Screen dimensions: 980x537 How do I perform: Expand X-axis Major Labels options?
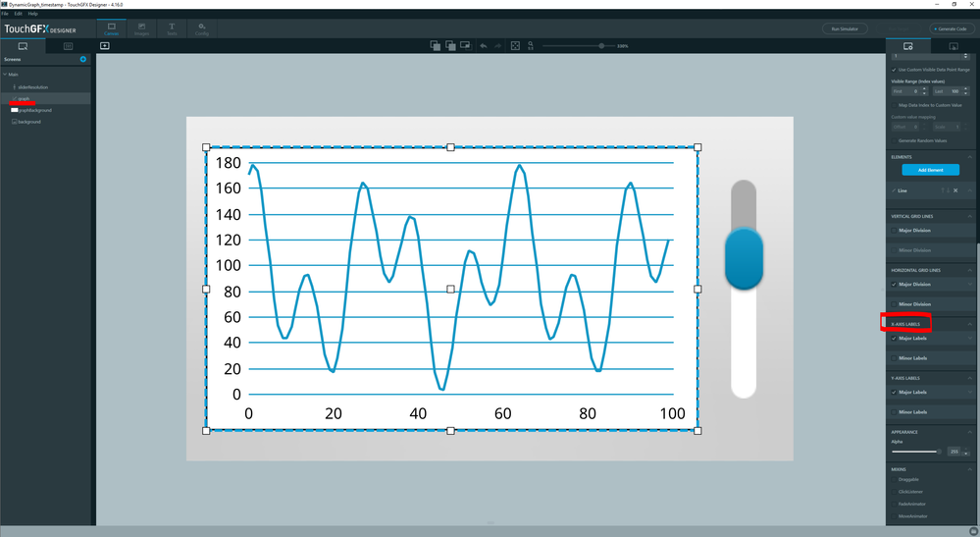(x=970, y=339)
